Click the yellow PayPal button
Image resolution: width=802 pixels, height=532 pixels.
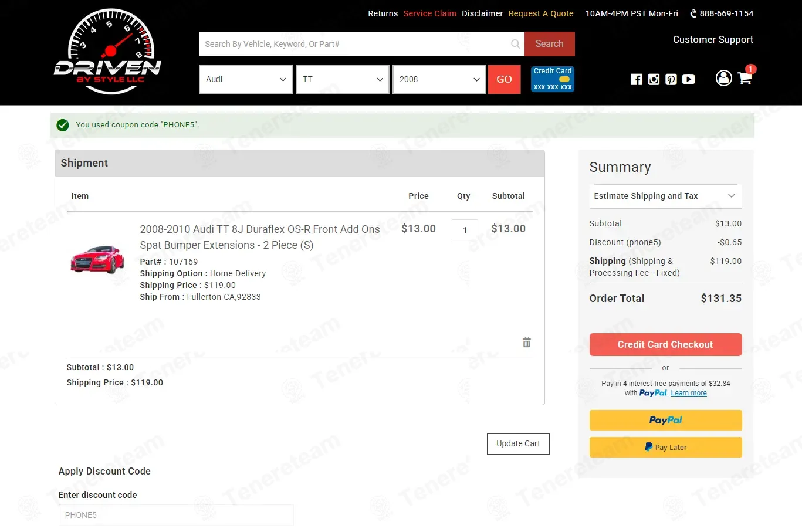click(665, 420)
